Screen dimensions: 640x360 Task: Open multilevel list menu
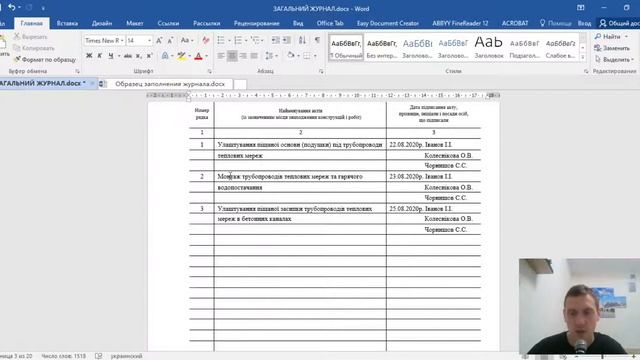(256, 40)
